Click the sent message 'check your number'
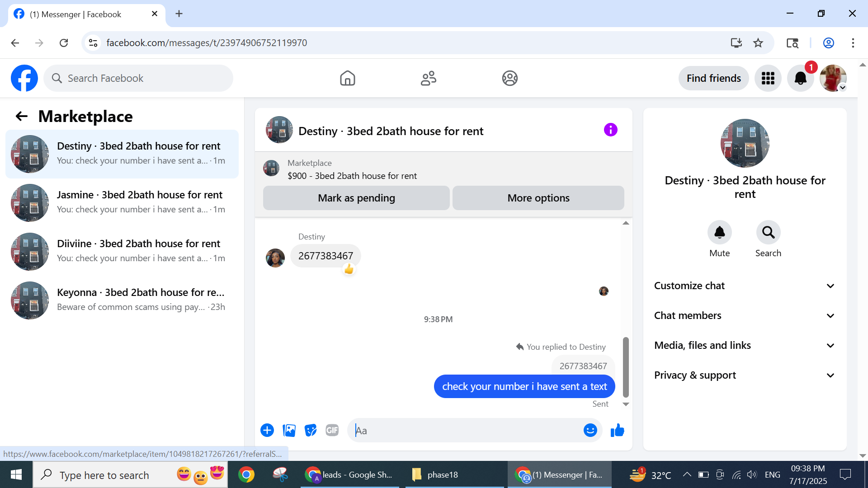 (524, 386)
